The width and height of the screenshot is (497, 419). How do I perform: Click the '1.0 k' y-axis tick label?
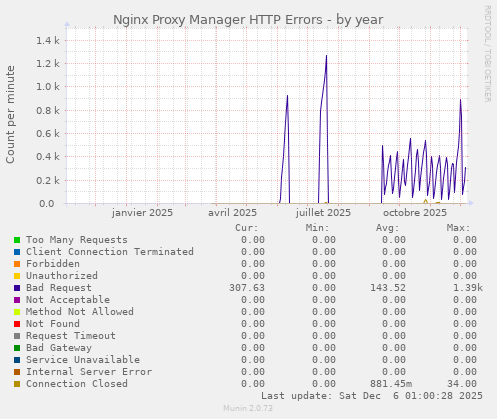pos(48,87)
